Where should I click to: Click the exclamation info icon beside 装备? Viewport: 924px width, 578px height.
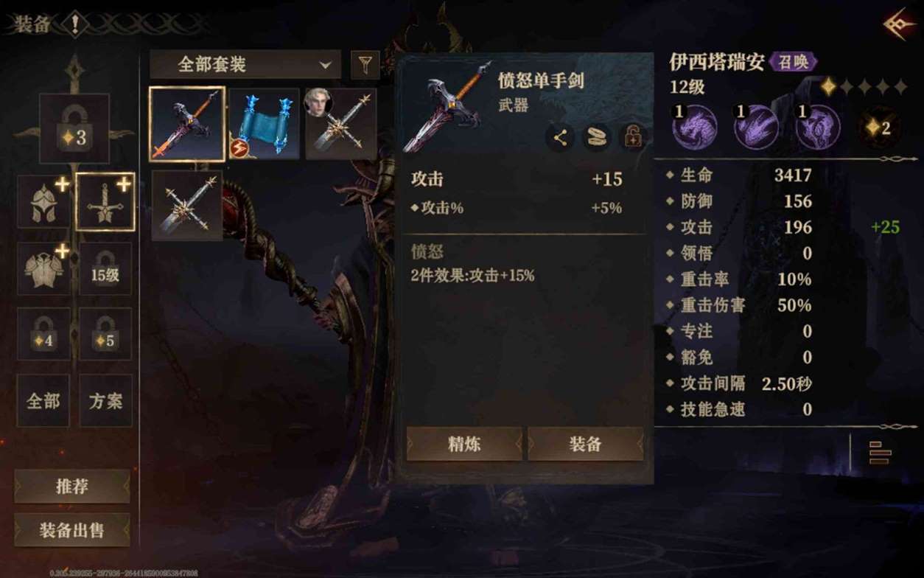click(x=74, y=24)
